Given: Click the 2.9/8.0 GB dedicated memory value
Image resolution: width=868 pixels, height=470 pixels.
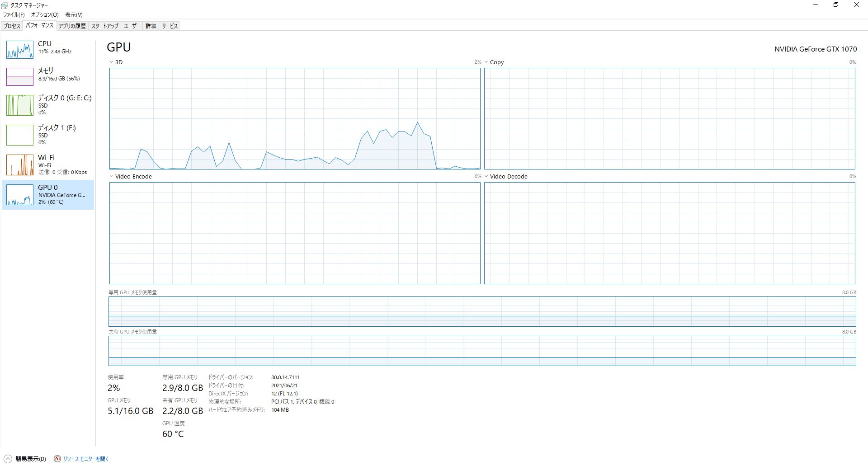Looking at the screenshot, I should pos(183,388).
